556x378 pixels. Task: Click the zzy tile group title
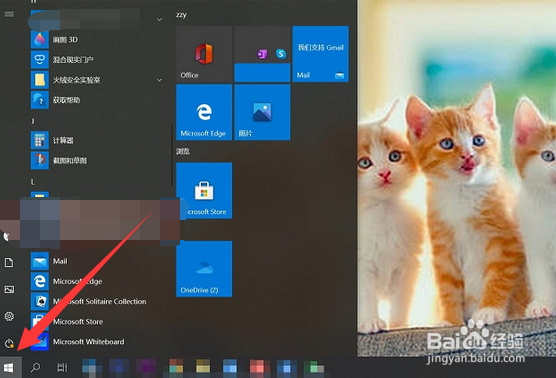point(181,15)
